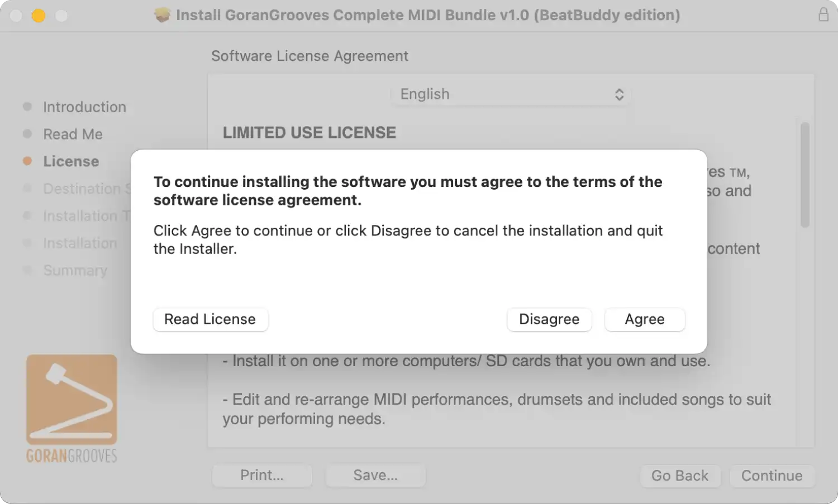The height and width of the screenshot is (504, 838).
Task: Click the bold 'To continue installing the software' message
Action: point(408,191)
